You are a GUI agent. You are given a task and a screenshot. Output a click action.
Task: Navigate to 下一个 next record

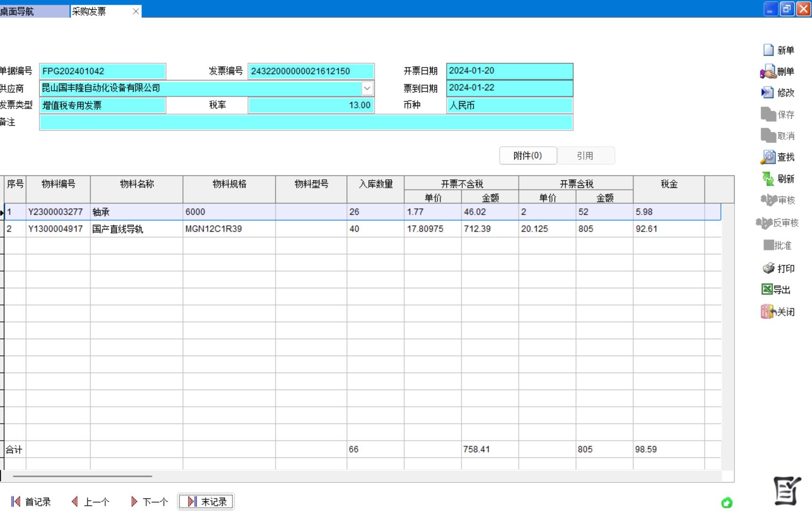coord(149,502)
